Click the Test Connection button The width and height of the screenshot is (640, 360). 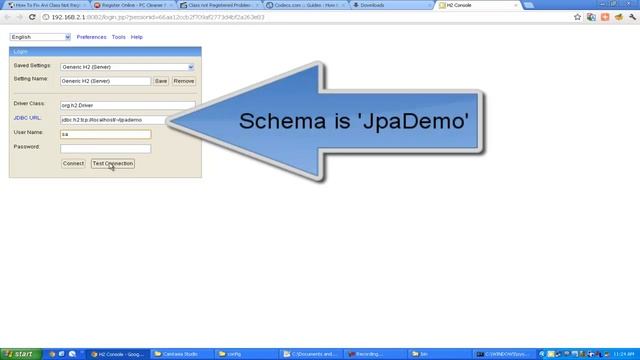coord(113,164)
